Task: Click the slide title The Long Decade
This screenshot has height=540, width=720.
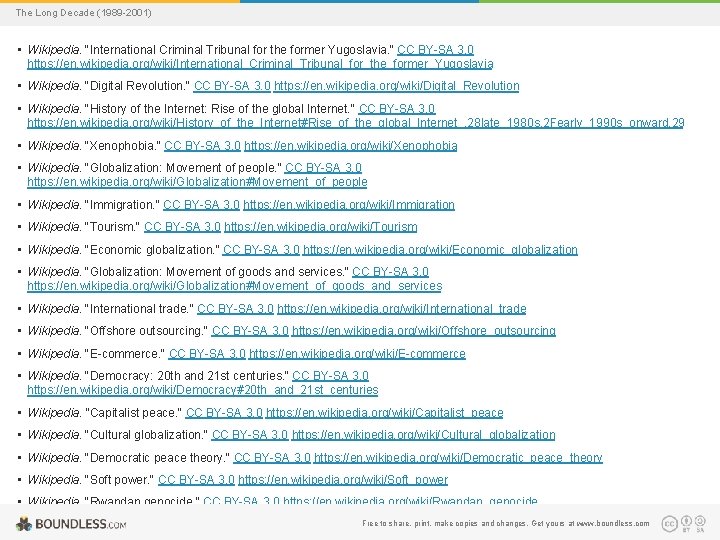Action: click(x=84, y=13)
